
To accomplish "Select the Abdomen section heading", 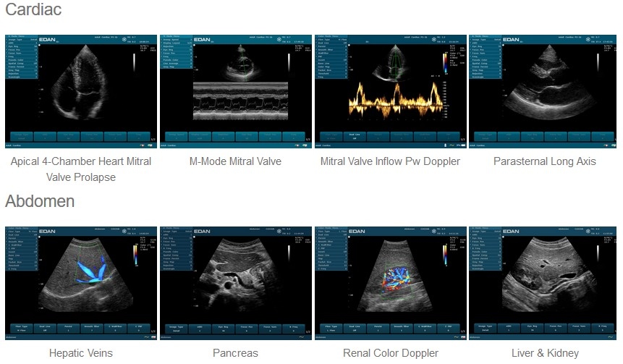I will (40, 200).
